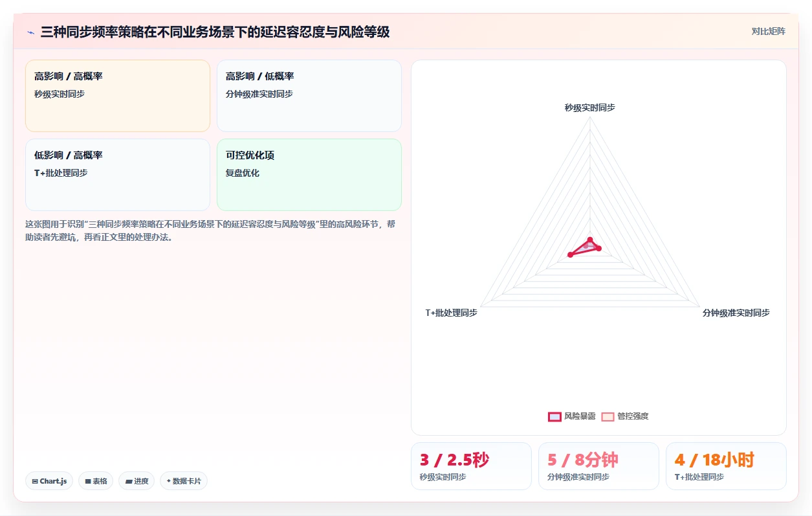Click the description paragraph below the cards
Image resolution: width=812 pixels, height=516 pixels.
click(x=210, y=230)
